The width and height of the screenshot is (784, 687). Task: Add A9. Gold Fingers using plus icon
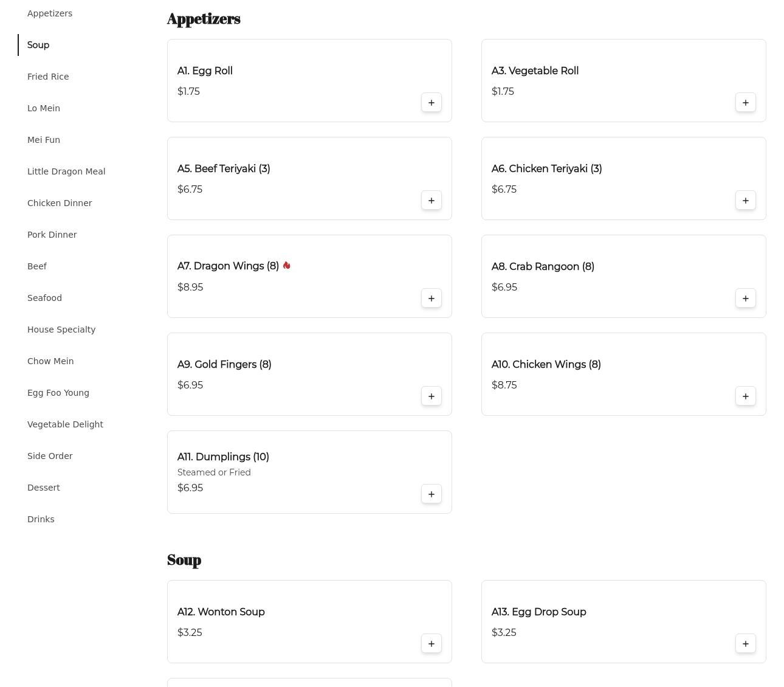point(431,396)
